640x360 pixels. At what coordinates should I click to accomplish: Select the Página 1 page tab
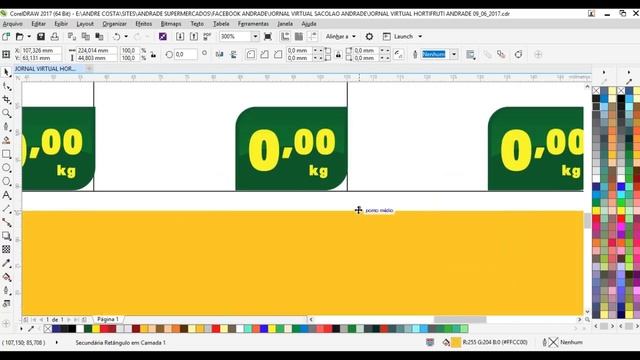[108, 319]
